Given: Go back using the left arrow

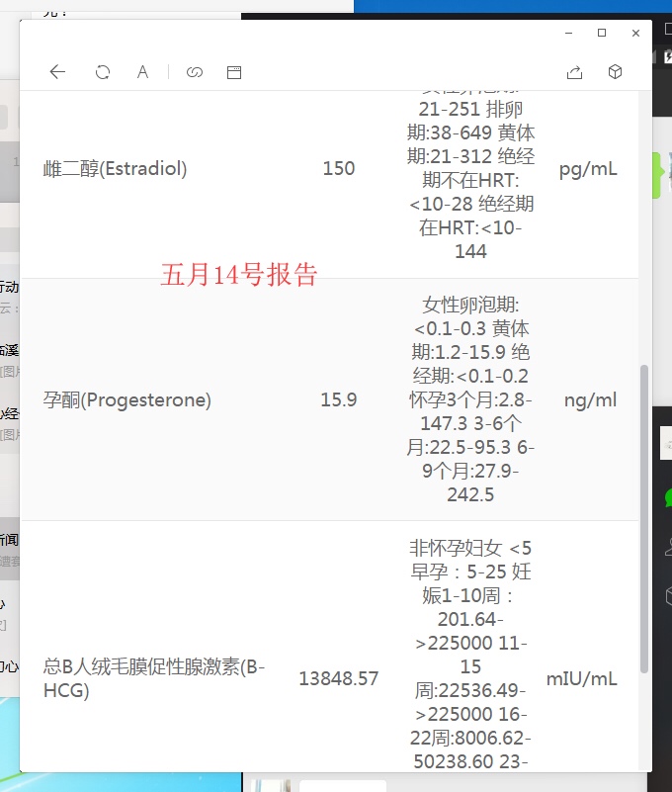Looking at the screenshot, I should (57, 72).
